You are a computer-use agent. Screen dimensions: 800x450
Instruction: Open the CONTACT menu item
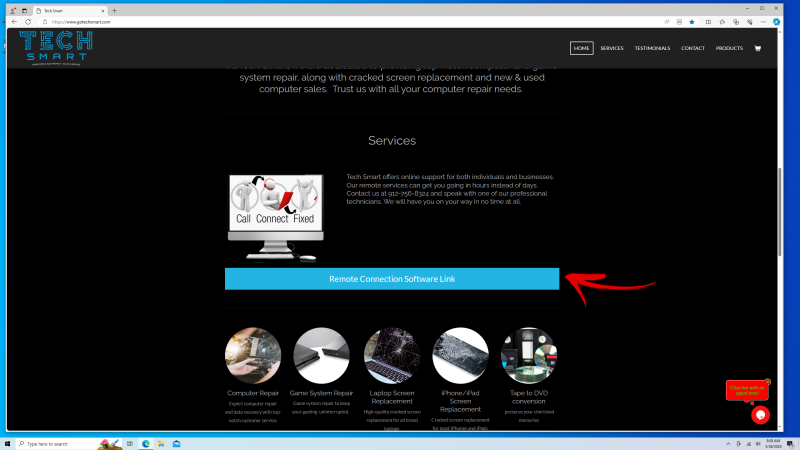click(692, 48)
